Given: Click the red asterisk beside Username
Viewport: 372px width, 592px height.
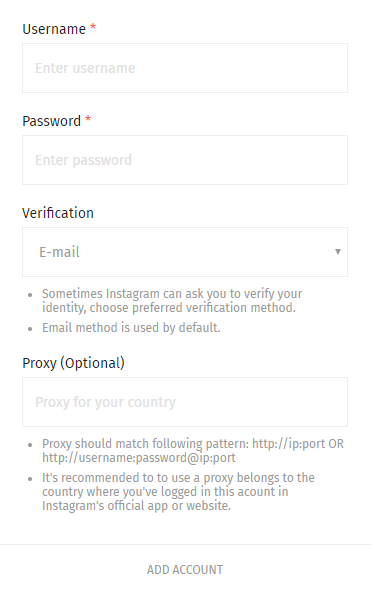Looking at the screenshot, I should (x=93, y=27).
